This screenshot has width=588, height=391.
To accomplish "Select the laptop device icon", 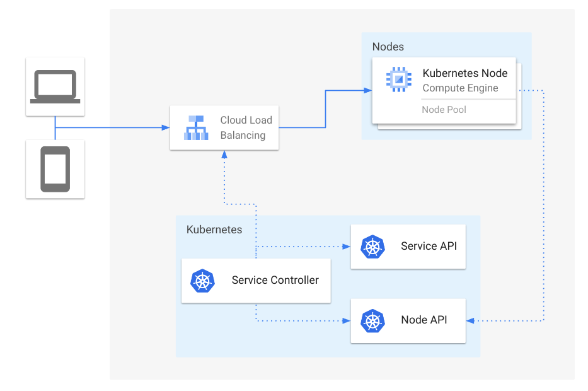I will tap(55, 86).
